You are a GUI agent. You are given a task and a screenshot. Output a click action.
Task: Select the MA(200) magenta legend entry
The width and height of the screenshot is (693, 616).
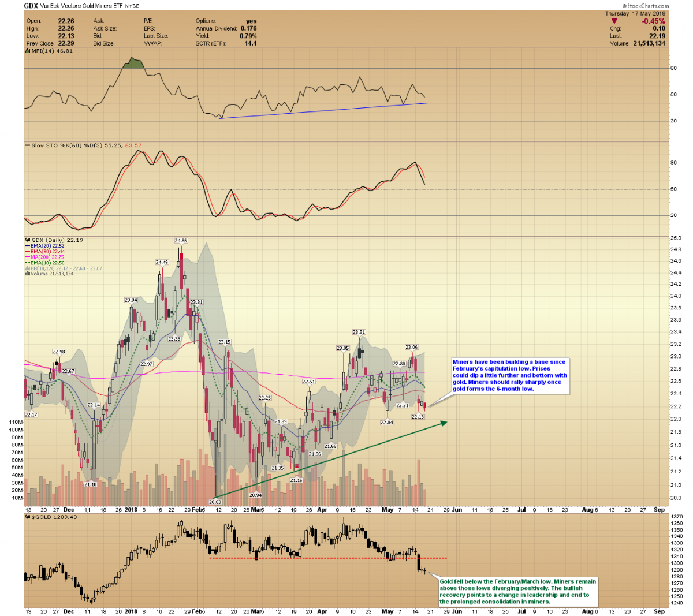click(44, 257)
